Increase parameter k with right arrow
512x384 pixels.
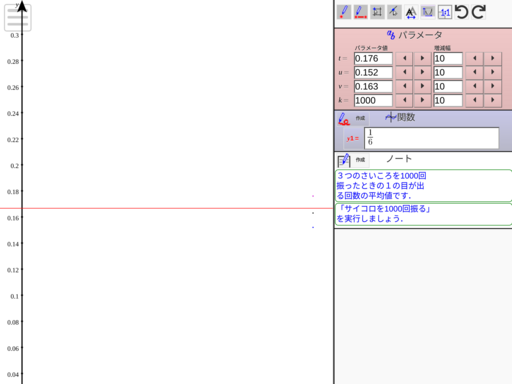click(x=422, y=100)
